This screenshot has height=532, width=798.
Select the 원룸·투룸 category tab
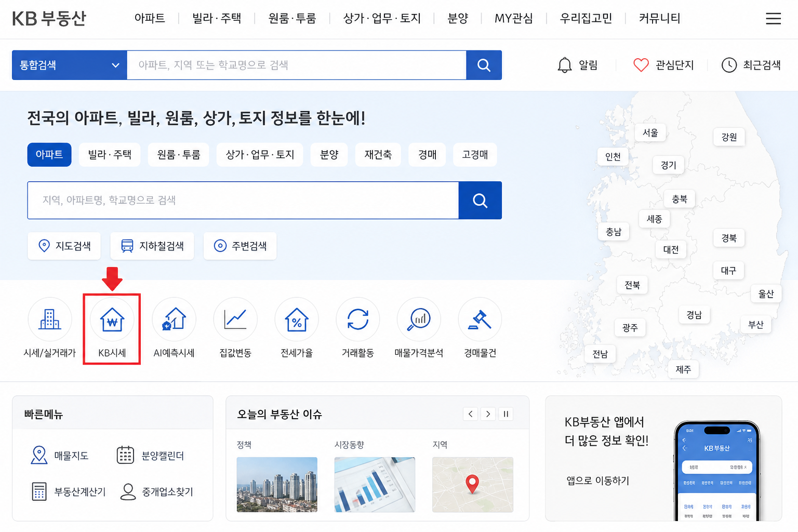[179, 154]
